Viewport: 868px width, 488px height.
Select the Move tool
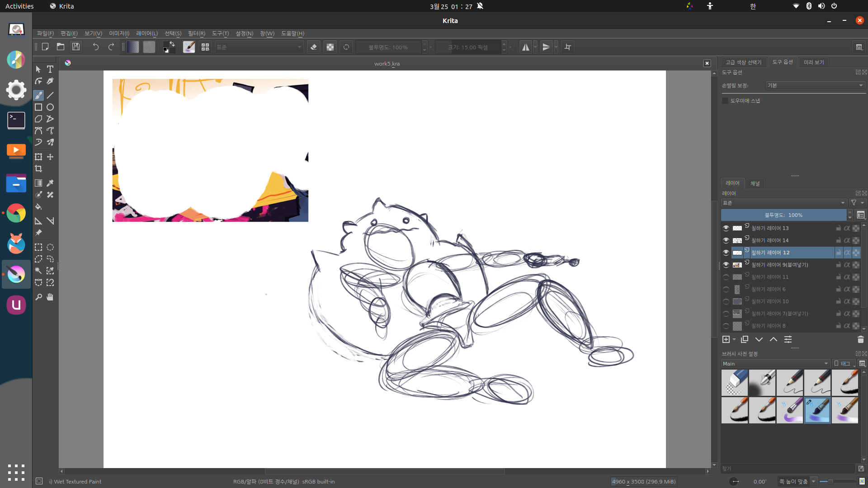point(50,157)
